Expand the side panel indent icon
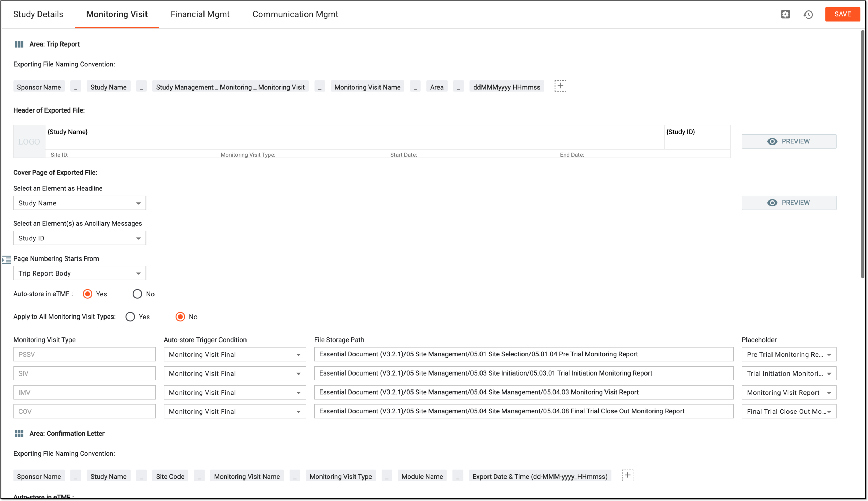868x501 pixels. tap(7, 260)
